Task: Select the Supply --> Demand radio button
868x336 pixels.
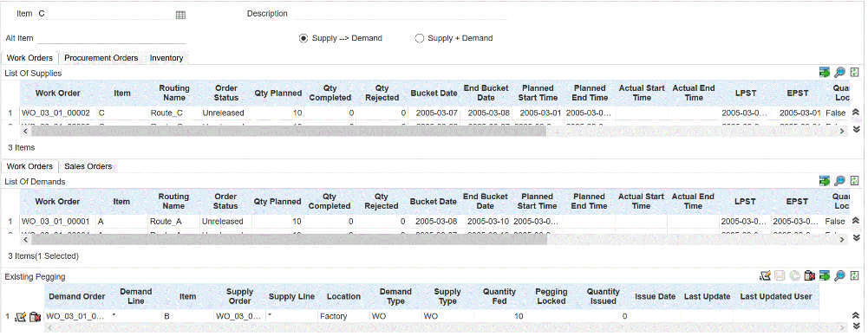Action: point(303,38)
